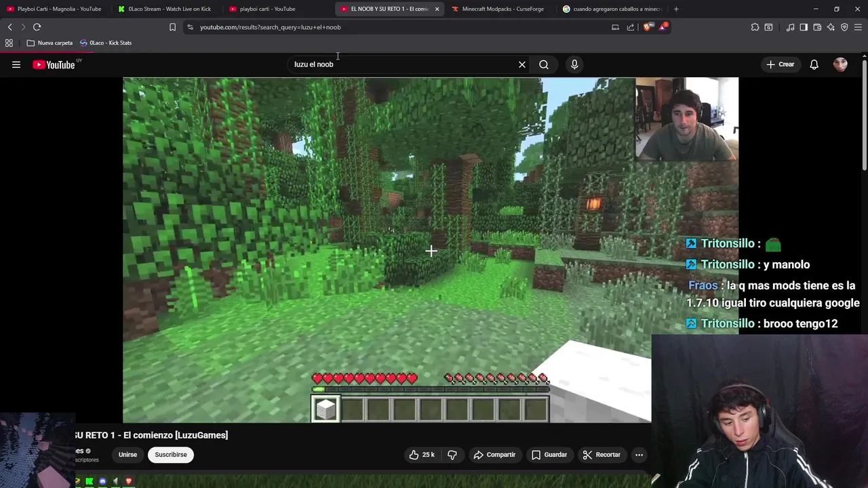
Task: Open the three-dot more actions menu
Action: (x=639, y=455)
